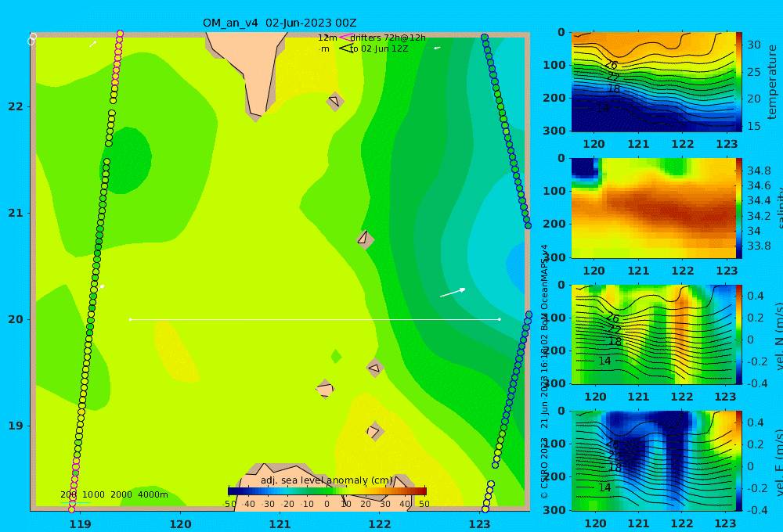
Task: Click the vel. E panel's vertical colorbar
Action: pyautogui.click(x=739, y=461)
